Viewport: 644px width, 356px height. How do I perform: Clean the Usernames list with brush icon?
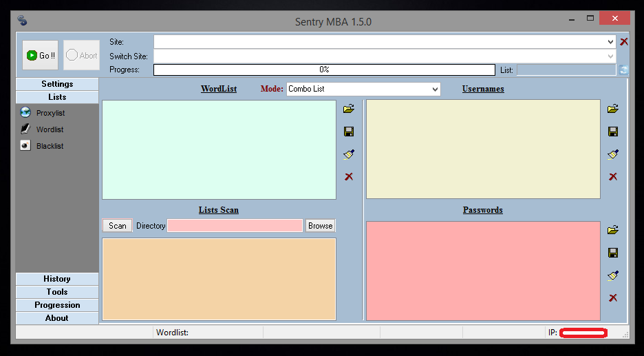613,154
